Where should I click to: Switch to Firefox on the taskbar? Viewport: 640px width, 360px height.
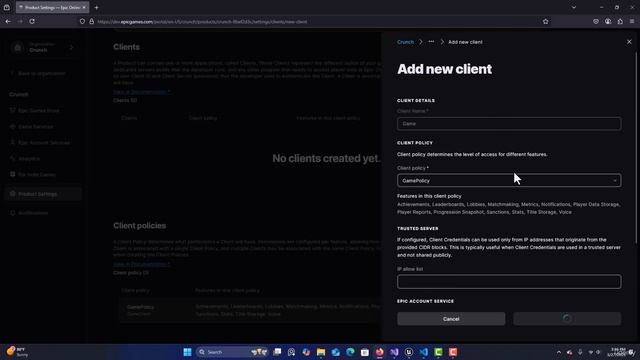pos(380,352)
